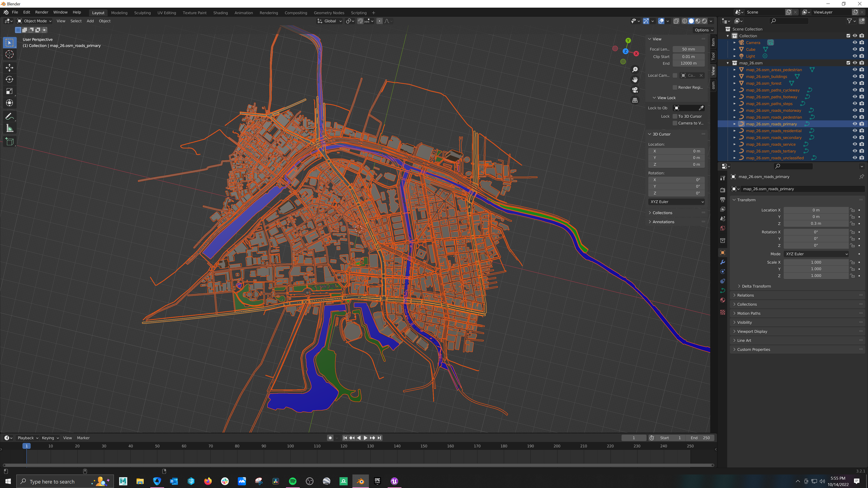
Task: Open the Playback dropdown in timeline
Action: point(28,438)
